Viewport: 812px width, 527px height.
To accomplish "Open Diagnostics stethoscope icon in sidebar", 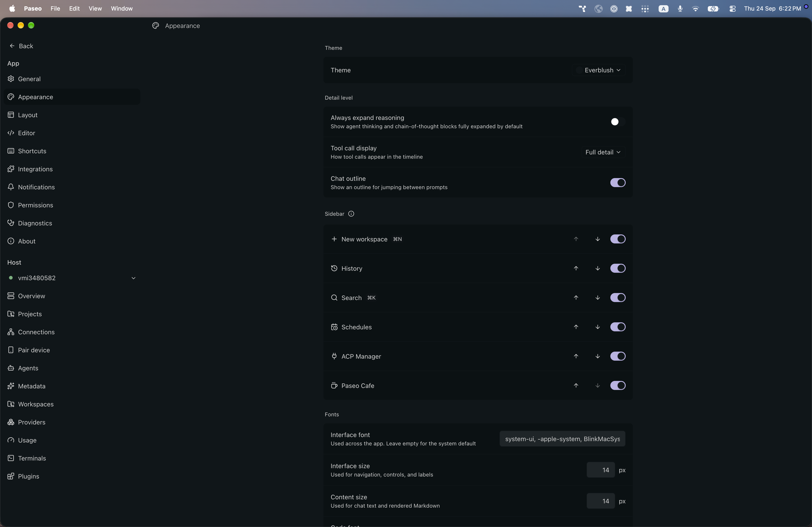I will point(11,223).
